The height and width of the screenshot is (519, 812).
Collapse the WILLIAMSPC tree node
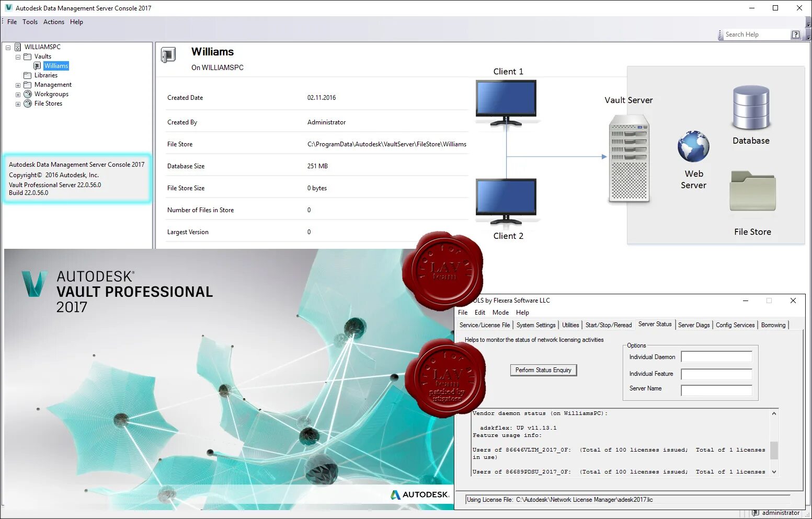click(8, 48)
